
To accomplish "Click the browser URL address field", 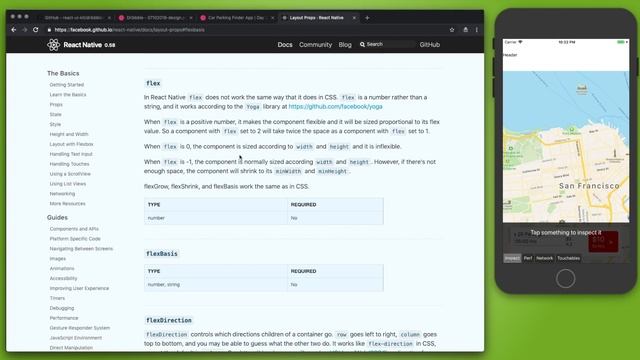I will pos(245,30).
